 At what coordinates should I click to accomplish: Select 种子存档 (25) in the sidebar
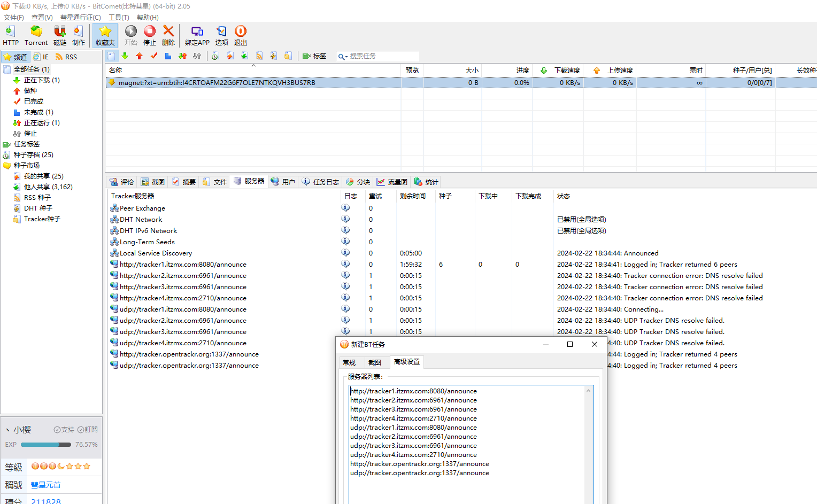[x=33, y=154]
